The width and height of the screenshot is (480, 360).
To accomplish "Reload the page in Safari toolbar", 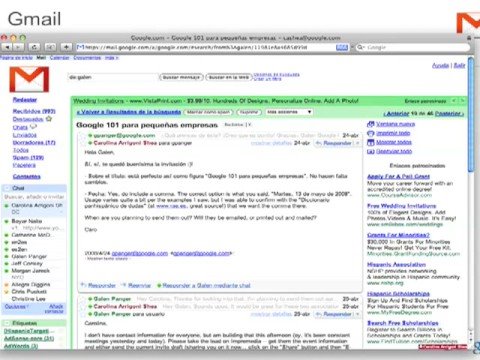I will click(34, 47).
